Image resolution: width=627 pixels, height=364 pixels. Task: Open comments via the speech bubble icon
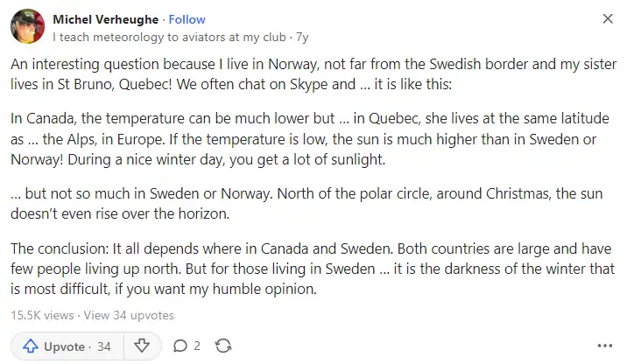click(180, 346)
